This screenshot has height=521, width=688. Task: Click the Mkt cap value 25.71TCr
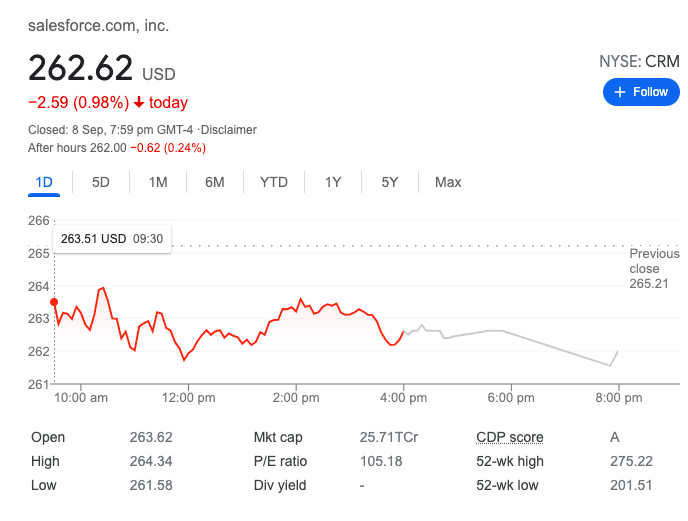click(x=389, y=437)
